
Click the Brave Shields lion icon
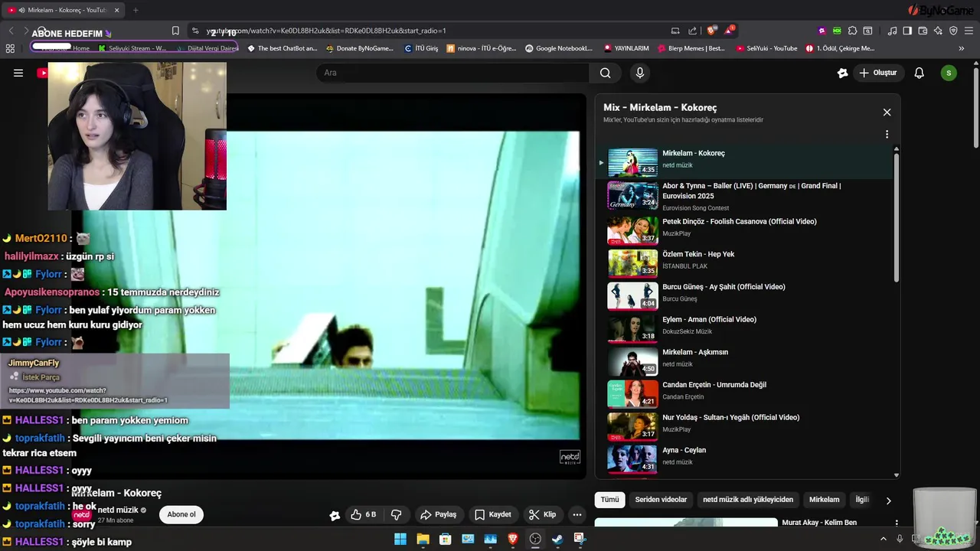[712, 31]
